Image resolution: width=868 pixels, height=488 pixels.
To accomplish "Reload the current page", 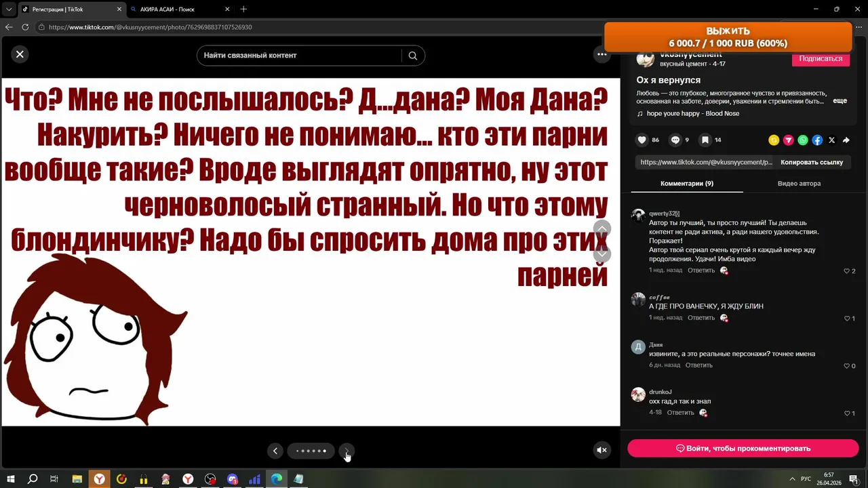I will pyautogui.click(x=25, y=27).
